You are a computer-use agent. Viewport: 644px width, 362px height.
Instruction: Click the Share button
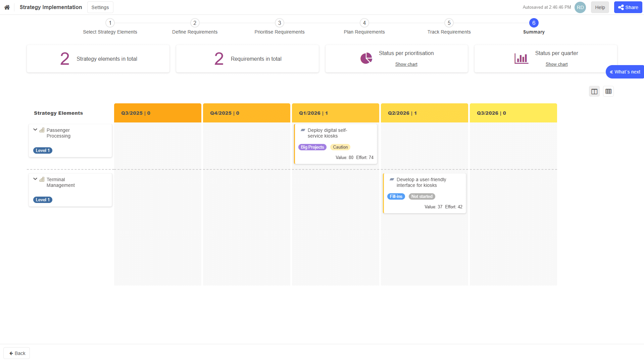click(628, 7)
